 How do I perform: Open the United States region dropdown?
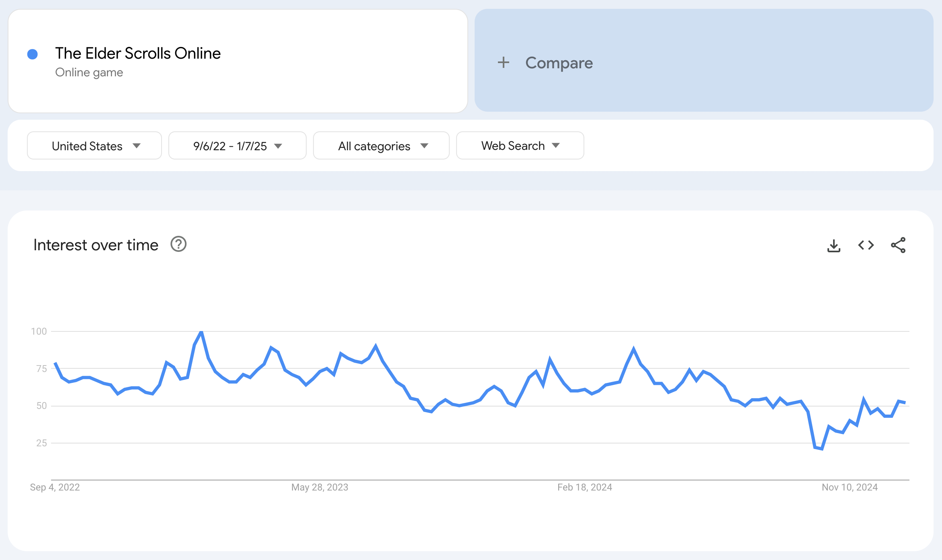point(94,146)
